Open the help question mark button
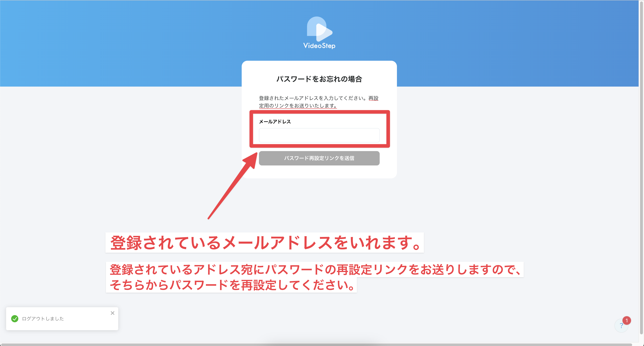The image size is (644, 346). (x=621, y=326)
